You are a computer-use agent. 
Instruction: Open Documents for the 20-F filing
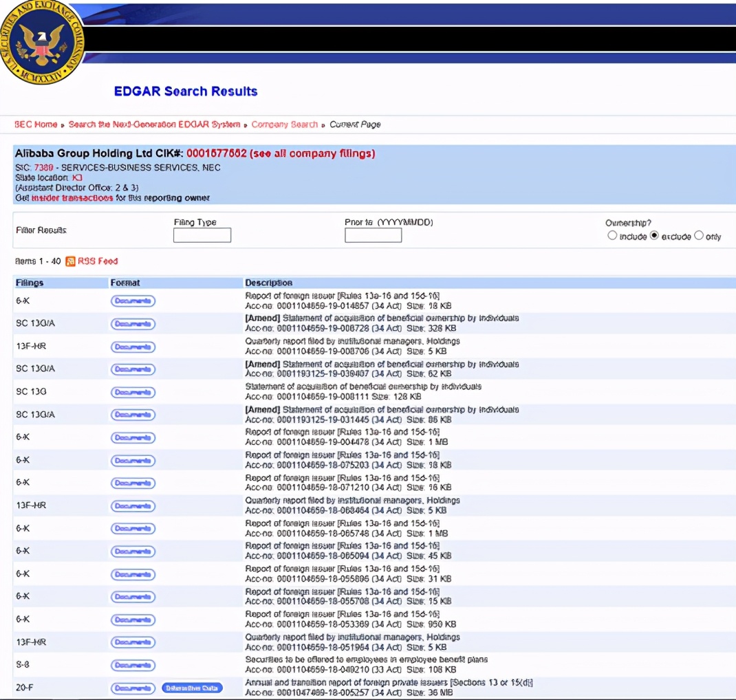point(133,688)
